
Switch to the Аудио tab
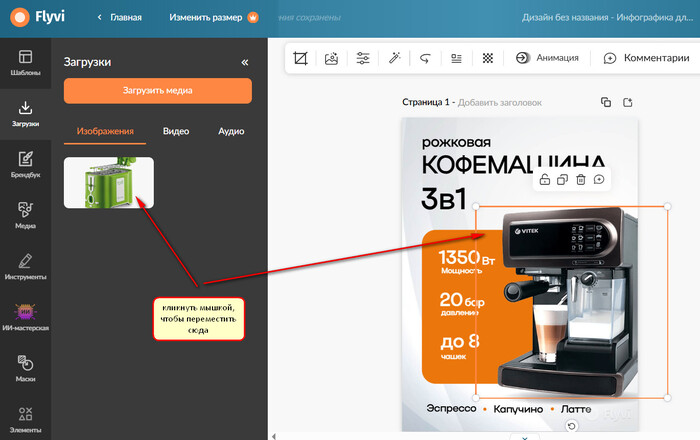[231, 131]
